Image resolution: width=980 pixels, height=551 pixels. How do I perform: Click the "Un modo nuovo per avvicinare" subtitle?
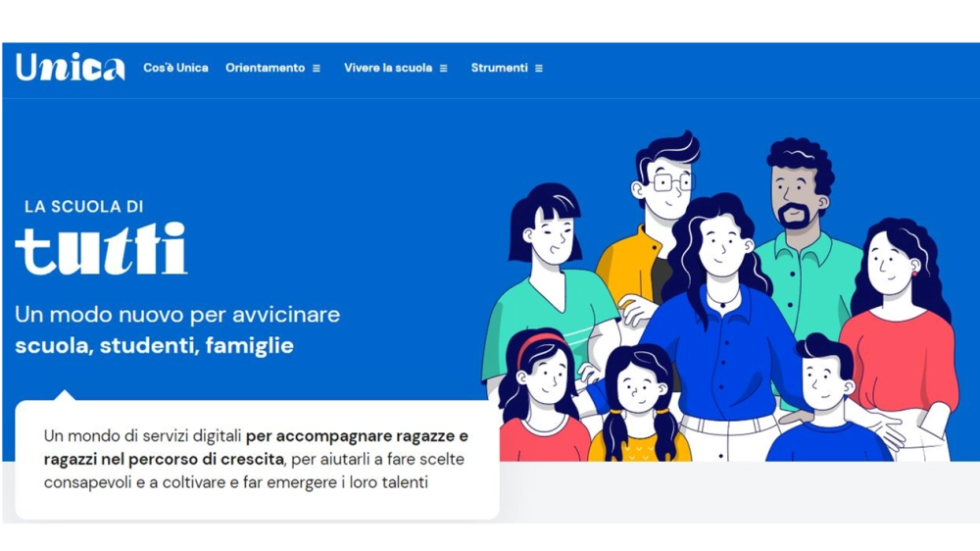point(177,314)
